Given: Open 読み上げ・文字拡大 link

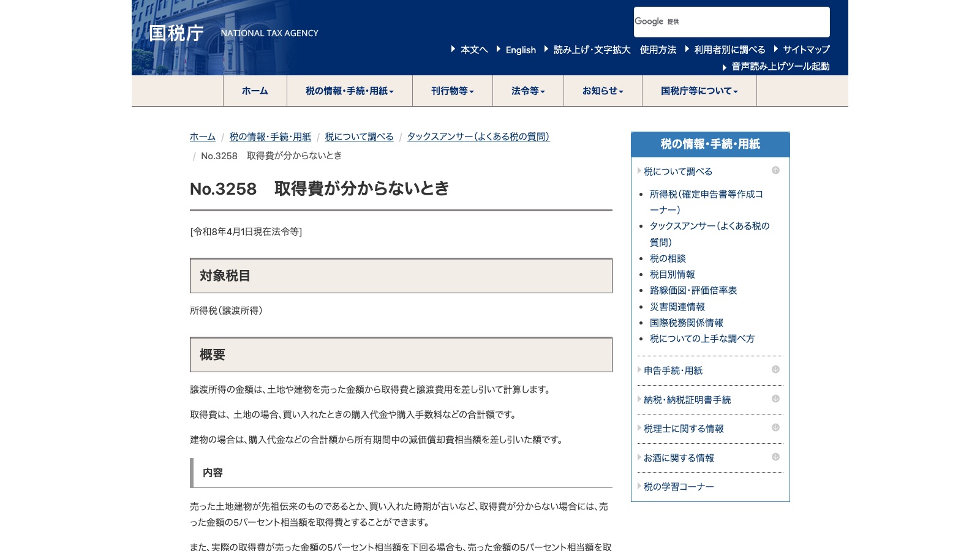Looking at the screenshot, I should click(x=592, y=50).
